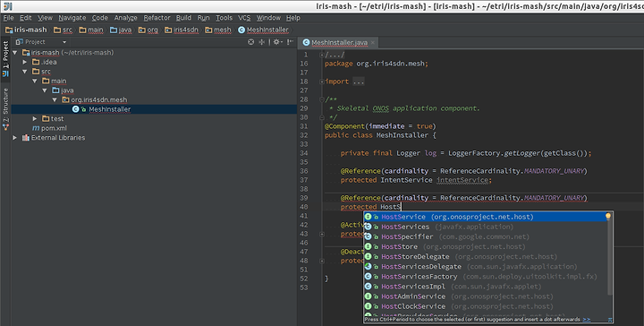The width and height of the screenshot is (644, 326).
Task: Click the lightbulb icon in completion popup
Action: 608,217
